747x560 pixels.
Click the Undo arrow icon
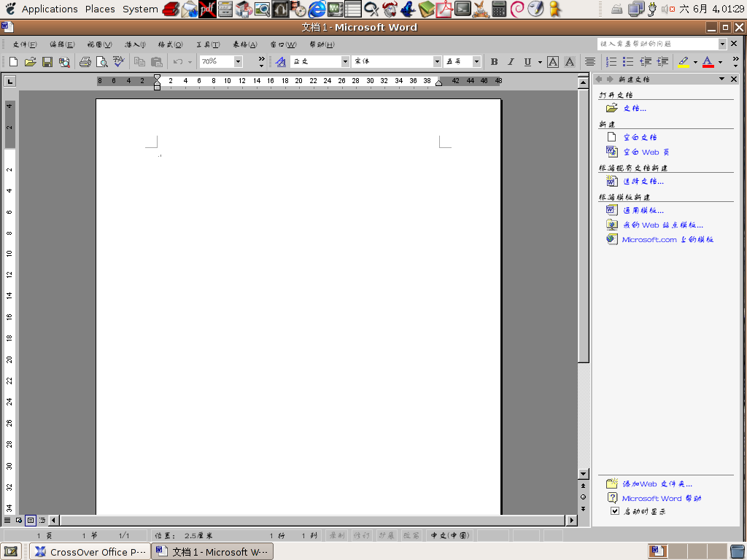coord(178,61)
